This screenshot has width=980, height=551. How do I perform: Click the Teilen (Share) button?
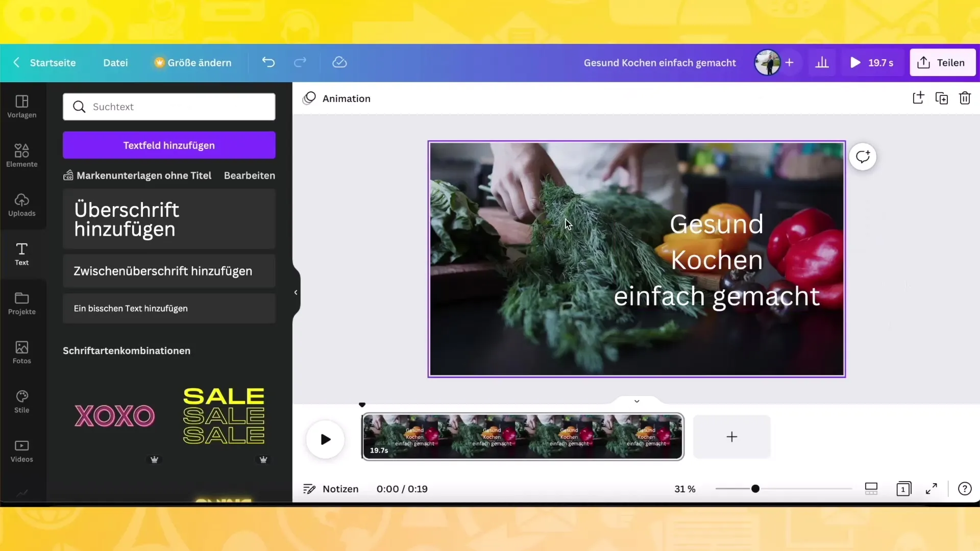[x=942, y=63]
